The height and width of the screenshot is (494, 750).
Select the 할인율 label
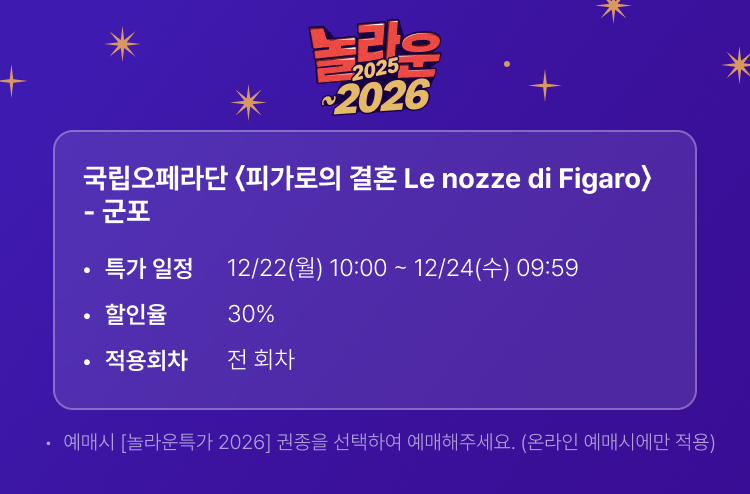(x=136, y=314)
